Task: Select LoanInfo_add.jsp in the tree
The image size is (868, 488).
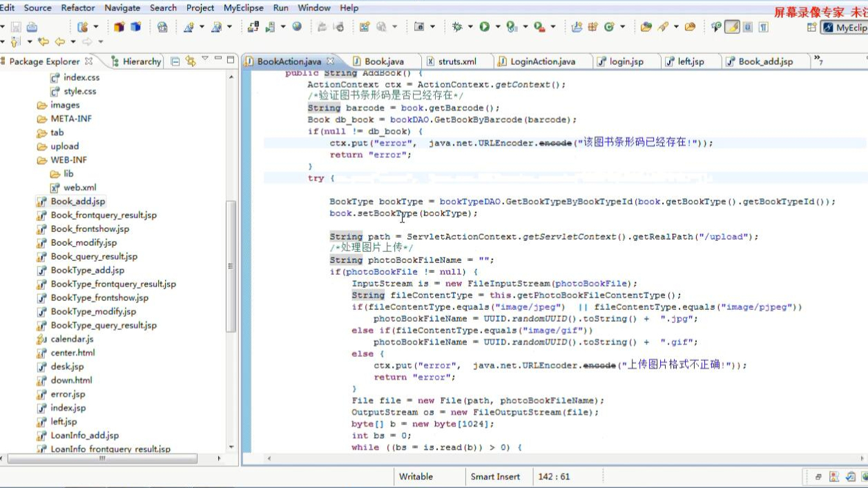Action: click(x=84, y=436)
